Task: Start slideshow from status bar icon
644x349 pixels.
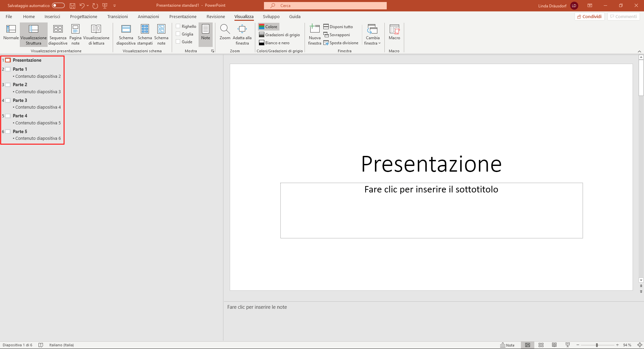Action: [568, 345]
